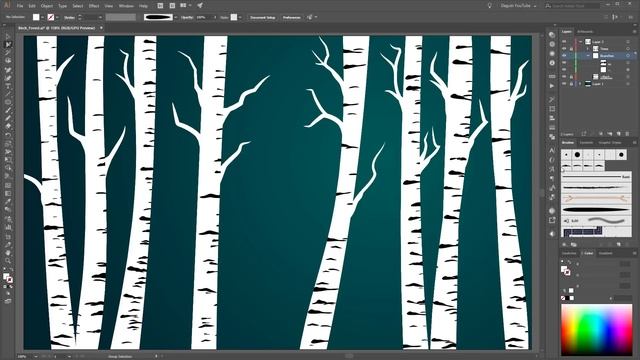The image size is (640, 360).
Task: Click the Illustrator Ai logo
Action: [6, 6]
